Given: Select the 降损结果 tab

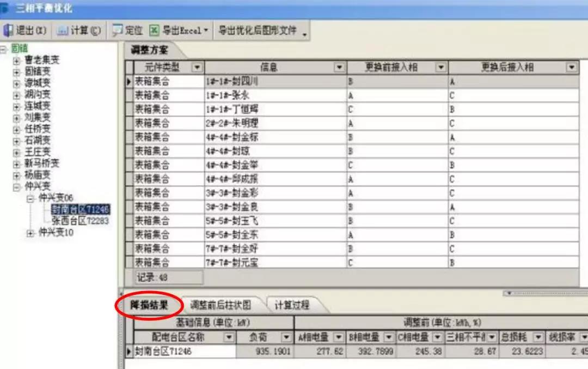Looking at the screenshot, I should 149,305.
